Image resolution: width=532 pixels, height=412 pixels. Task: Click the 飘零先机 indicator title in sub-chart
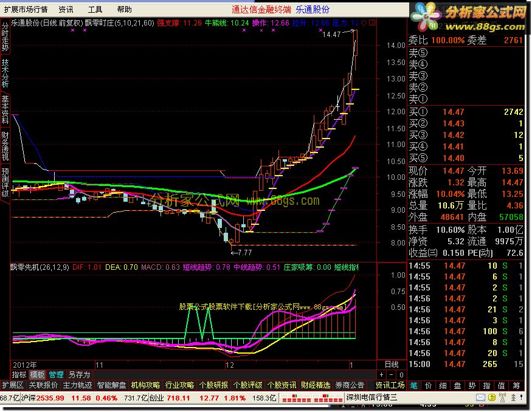pyautogui.click(x=40, y=267)
